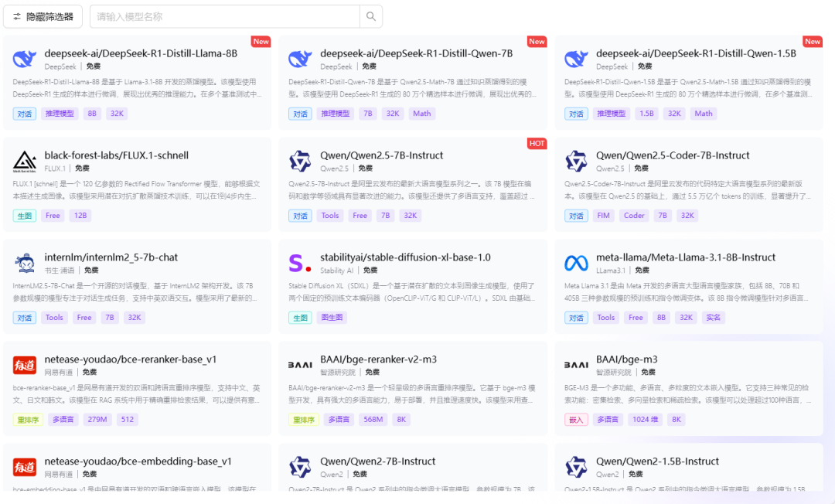Image resolution: width=835 pixels, height=504 pixels.
Task: Open meta-llama/Meta-Llama-3.1-8B-Instruct model title
Action: [x=685, y=257]
